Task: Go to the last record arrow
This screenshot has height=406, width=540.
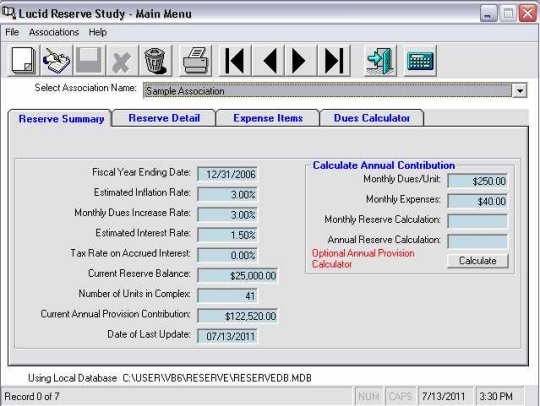Action: click(x=334, y=61)
